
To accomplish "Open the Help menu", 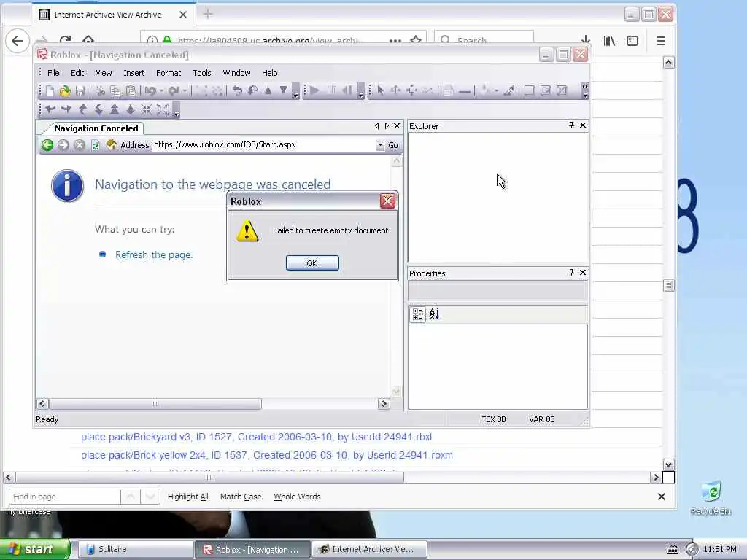I will tap(270, 73).
